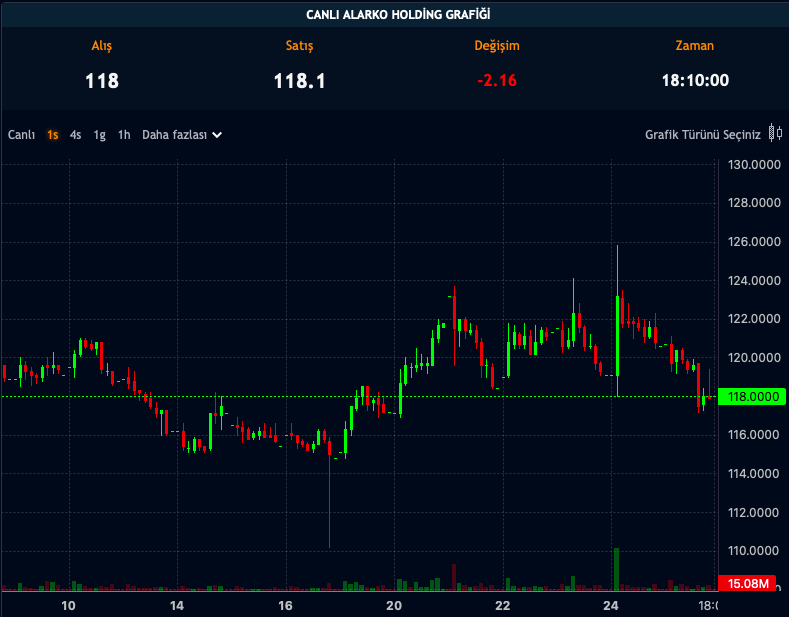Click the Alış price value 118

(x=102, y=81)
